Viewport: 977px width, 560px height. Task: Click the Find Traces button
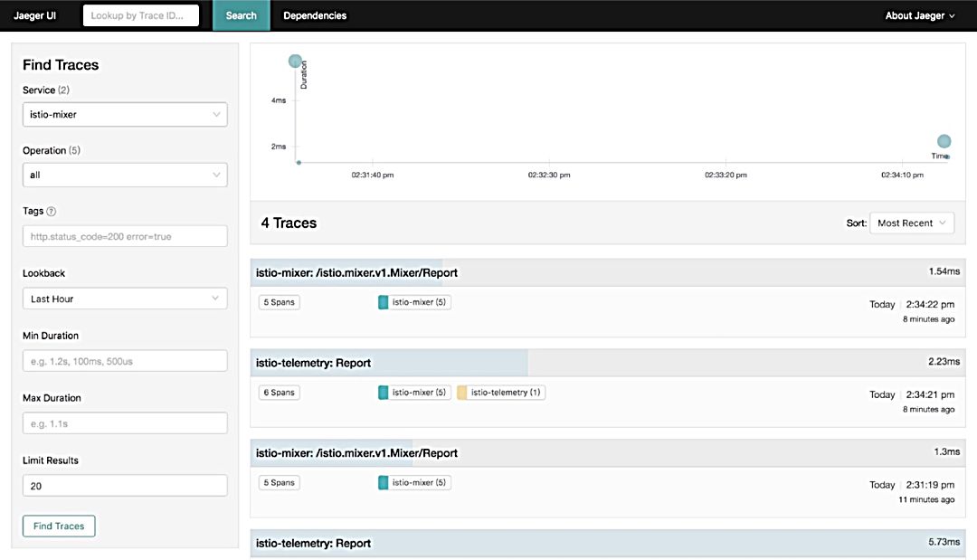[x=59, y=526]
